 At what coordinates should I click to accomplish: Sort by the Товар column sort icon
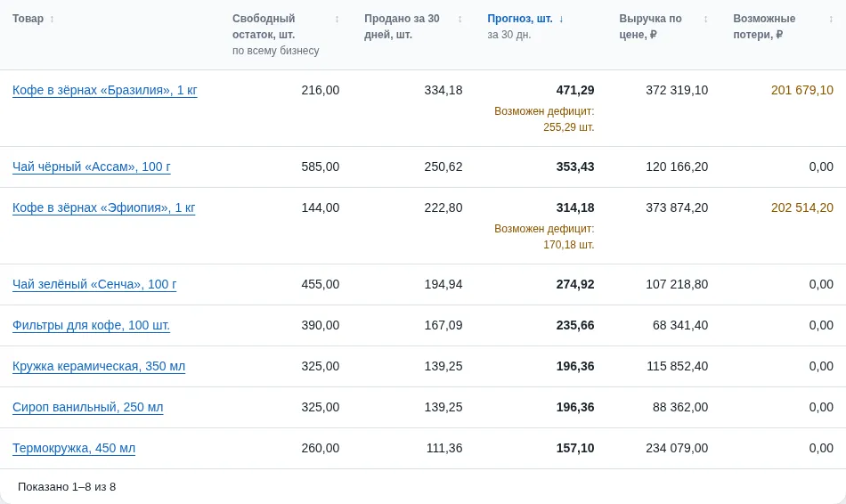[52, 19]
